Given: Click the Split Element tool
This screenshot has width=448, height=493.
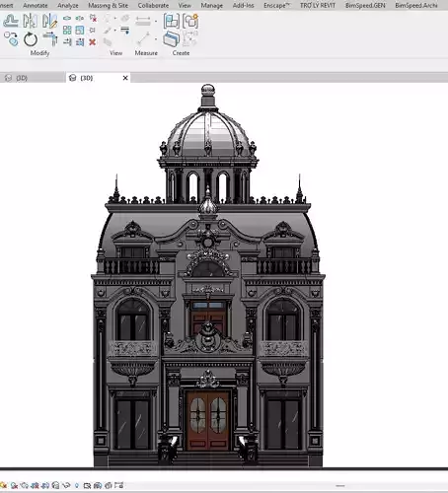Looking at the screenshot, I should click(67, 18).
